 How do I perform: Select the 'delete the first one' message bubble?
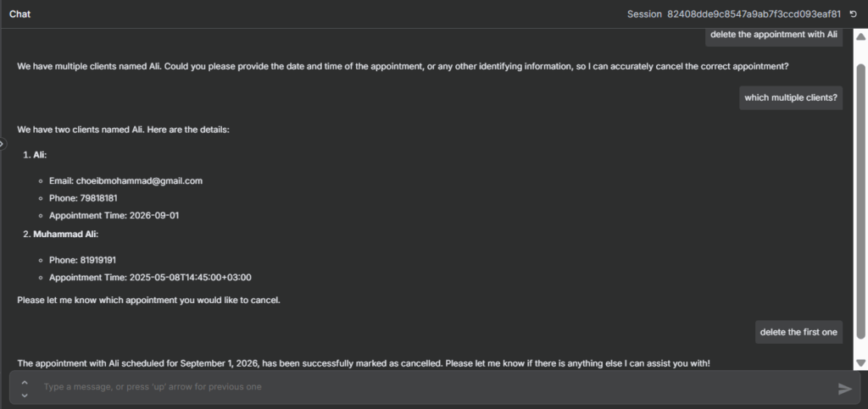coord(798,332)
